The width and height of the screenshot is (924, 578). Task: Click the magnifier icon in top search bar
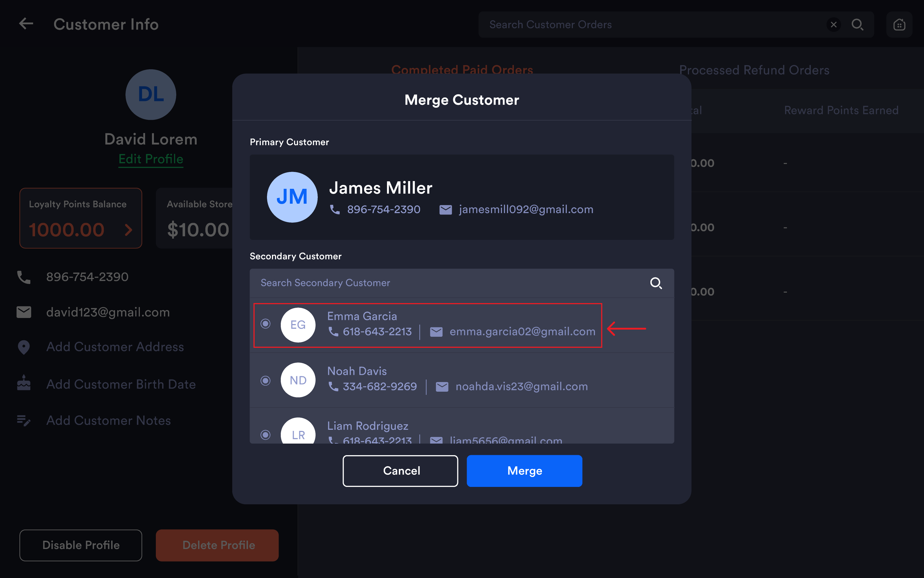point(858,25)
